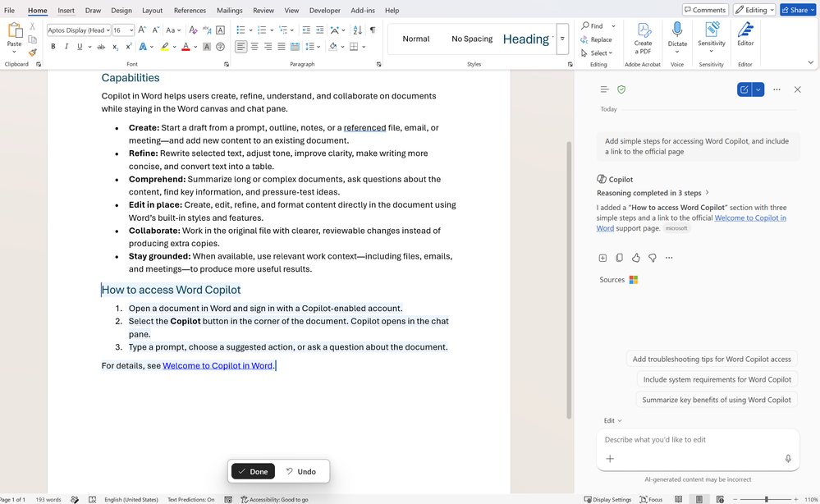The width and height of the screenshot is (820, 504).
Task: Click the copy response icon in Copilot pane
Action: (619, 258)
